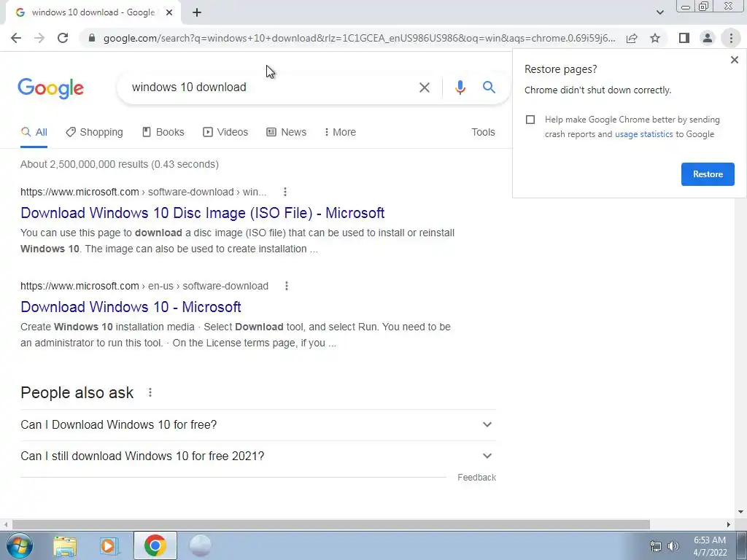Go back using the browser back arrow
Viewport: 747px width, 560px height.
(x=16, y=38)
